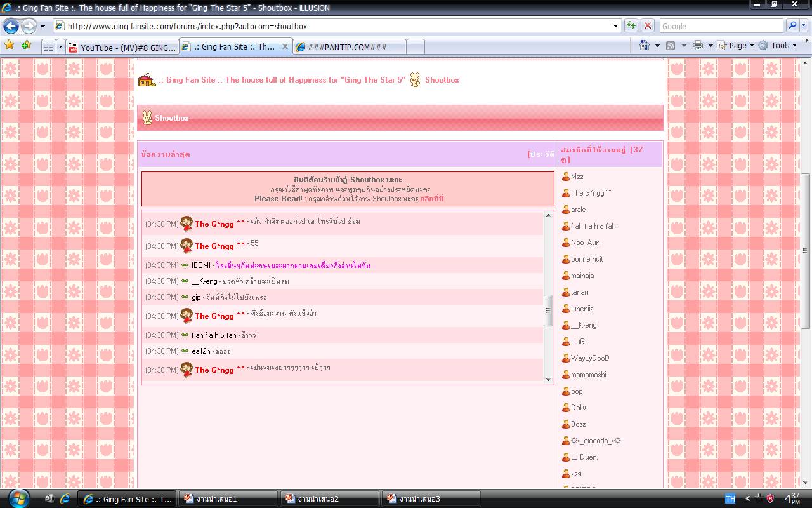Go to browser Home page icon
The image size is (812, 508).
(645, 45)
